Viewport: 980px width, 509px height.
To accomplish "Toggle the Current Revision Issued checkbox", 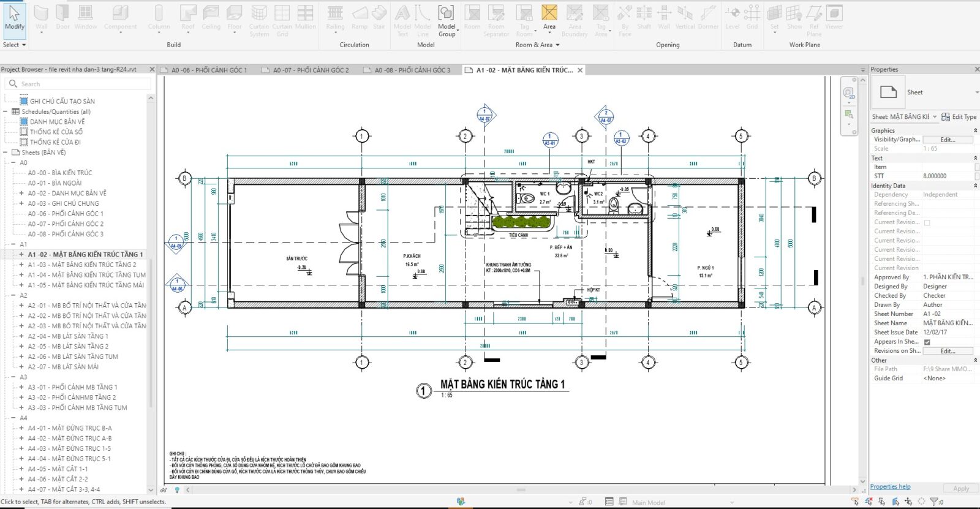I will (x=927, y=222).
